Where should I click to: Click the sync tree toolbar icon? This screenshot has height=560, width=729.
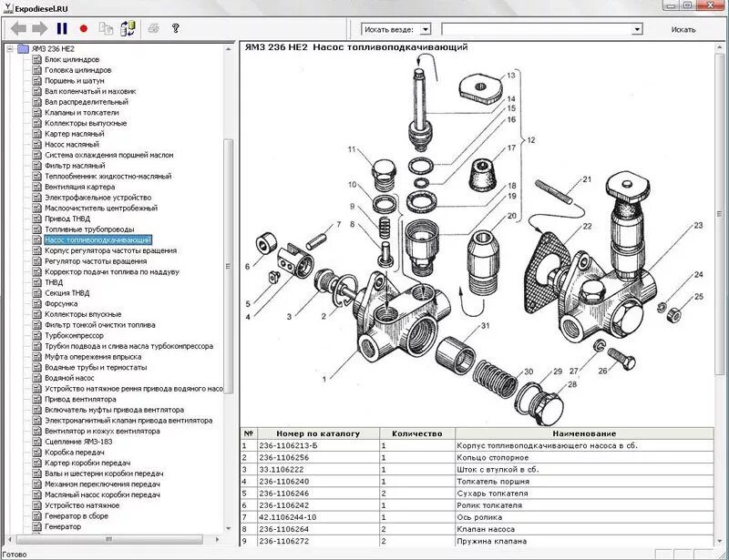coord(128,28)
